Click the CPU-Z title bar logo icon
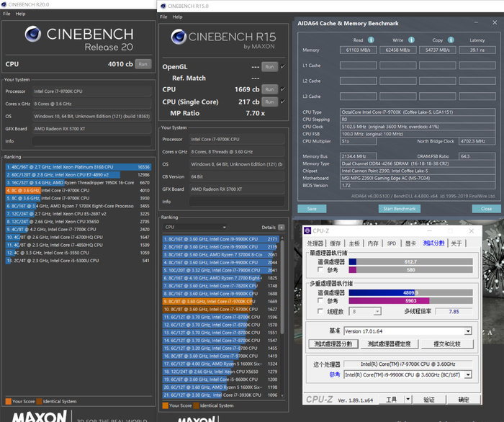 point(308,230)
